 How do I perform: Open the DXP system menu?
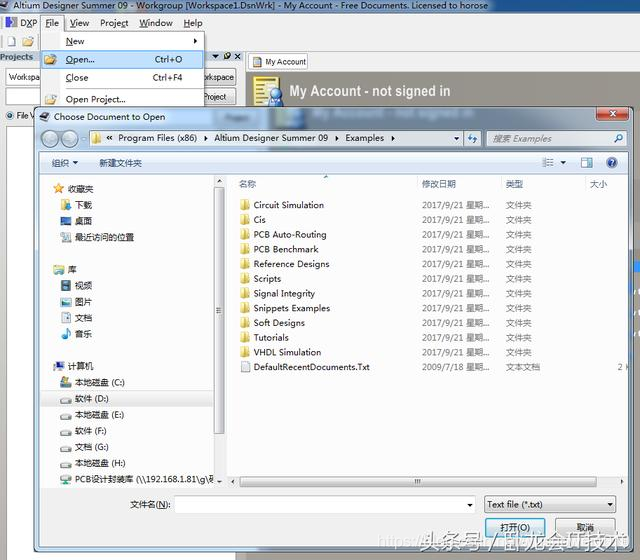tap(21, 23)
